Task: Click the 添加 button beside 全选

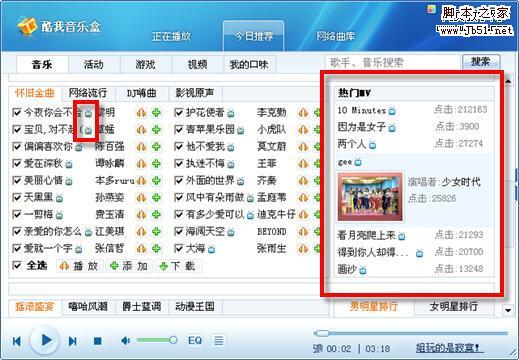Action: pyautogui.click(x=129, y=266)
